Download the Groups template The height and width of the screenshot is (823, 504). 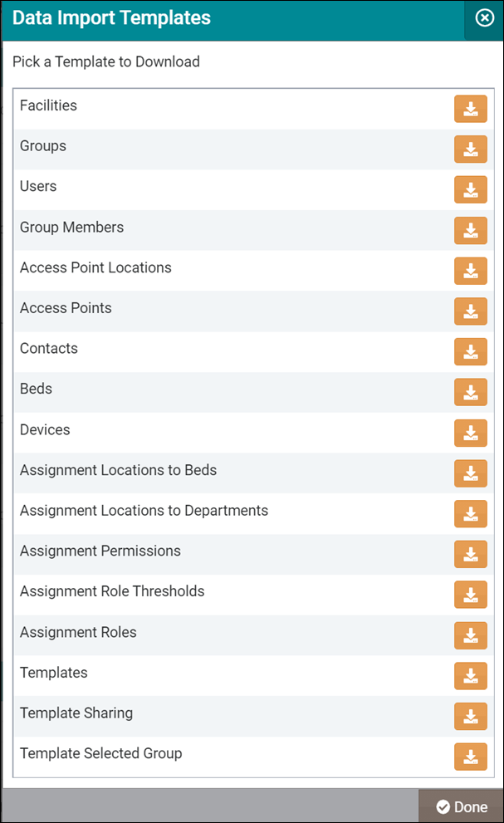coord(470,149)
